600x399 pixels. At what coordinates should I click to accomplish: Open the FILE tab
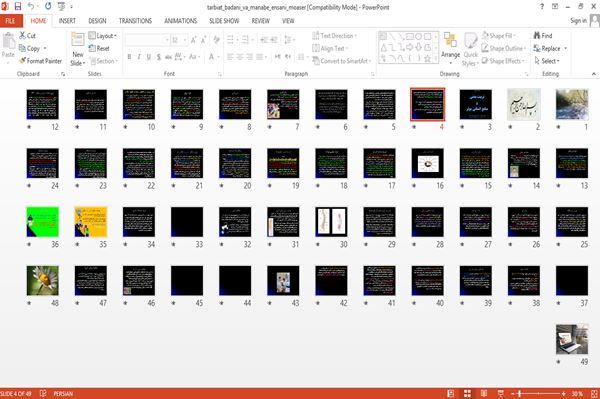click(11, 21)
